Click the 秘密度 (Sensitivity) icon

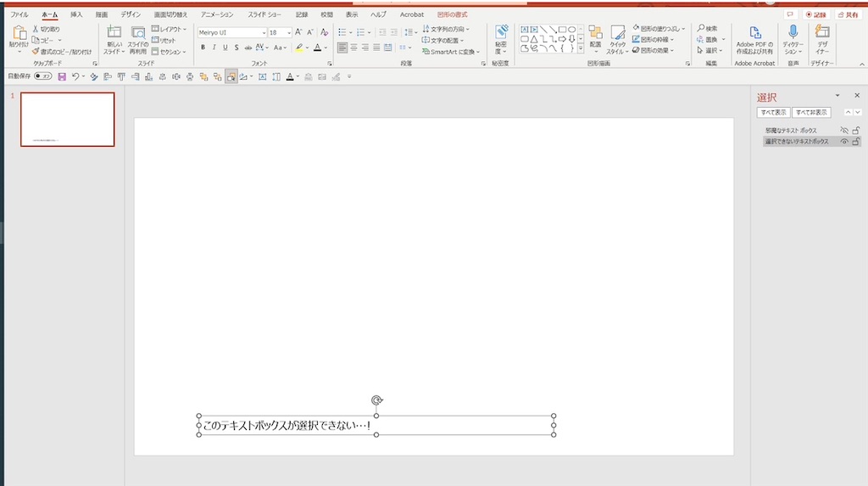(x=502, y=32)
